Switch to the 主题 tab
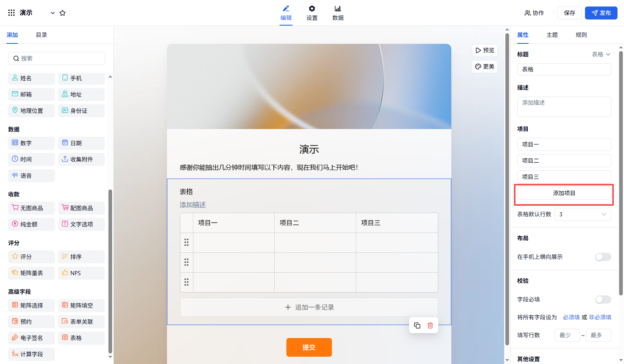The image size is (624, 364). point(552,35)
